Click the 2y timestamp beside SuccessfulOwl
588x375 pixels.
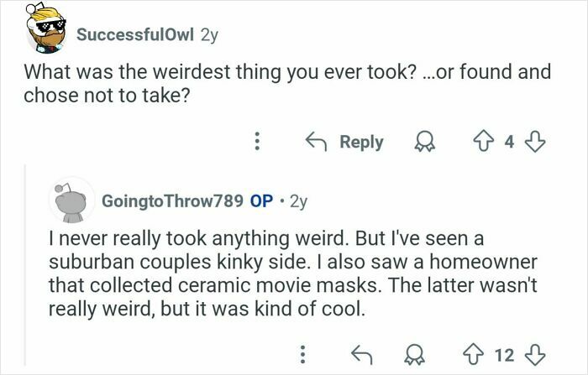(x=211, y=35)
